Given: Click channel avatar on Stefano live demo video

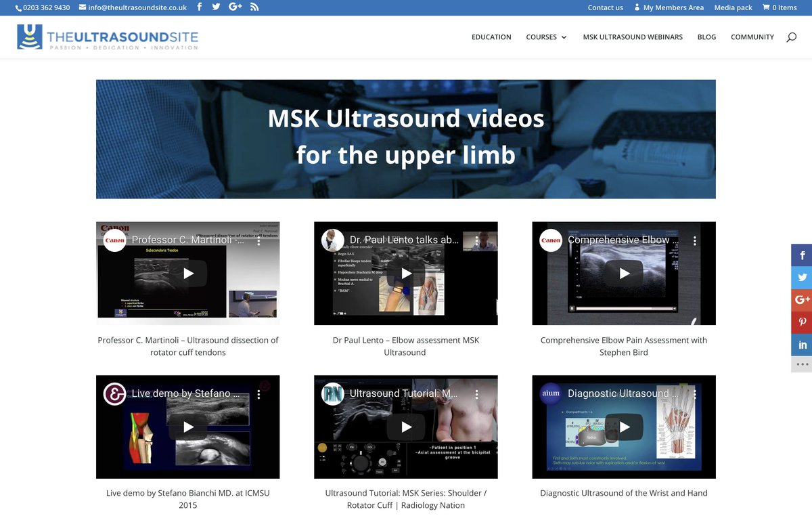Looking at the screenshot, I should pyautogui.click(x=115, y=394).
